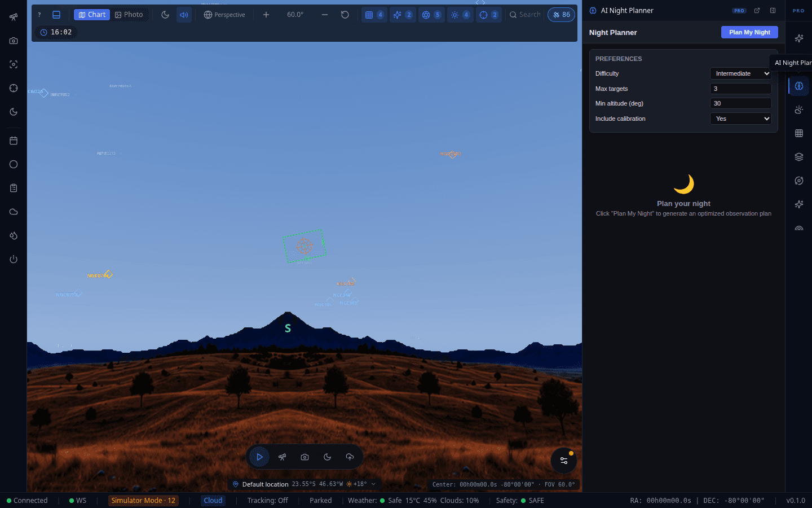This screenshot has width=812, height=508.
Task: Click the Min altitude input field
Action: pos(740,103)
